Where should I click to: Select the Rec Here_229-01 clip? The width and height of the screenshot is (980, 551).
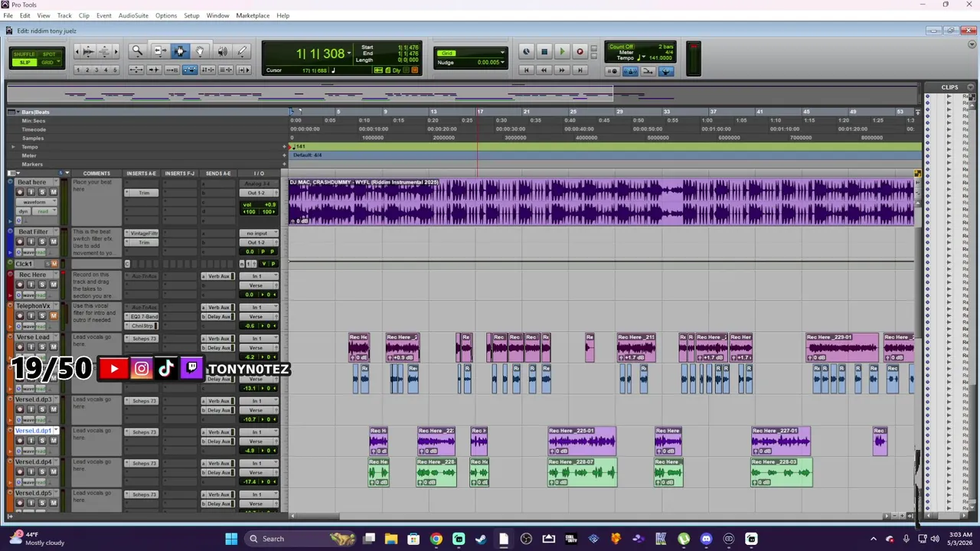[x=841, y=347]
